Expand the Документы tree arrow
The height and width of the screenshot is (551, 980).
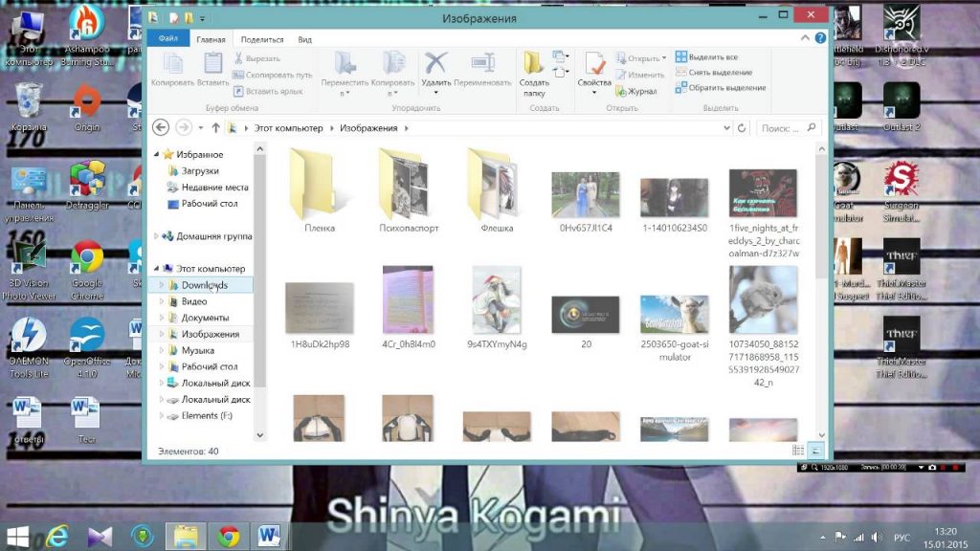[161, 318]
